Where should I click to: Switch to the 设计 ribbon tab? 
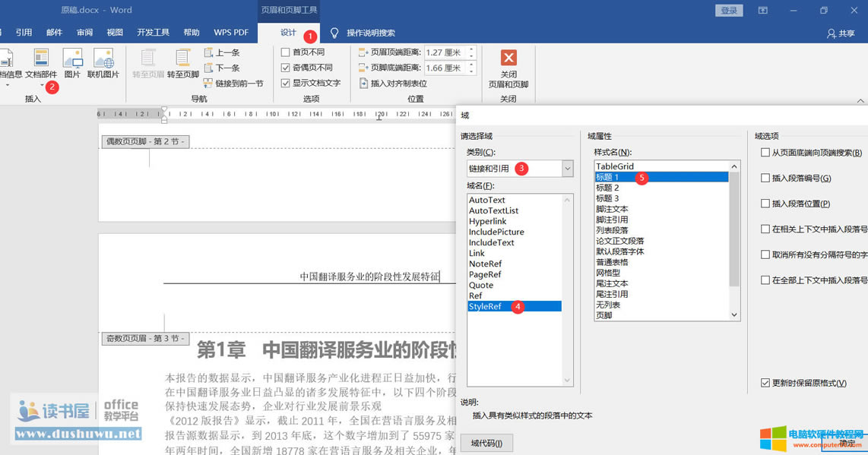[x=288, y=33]
